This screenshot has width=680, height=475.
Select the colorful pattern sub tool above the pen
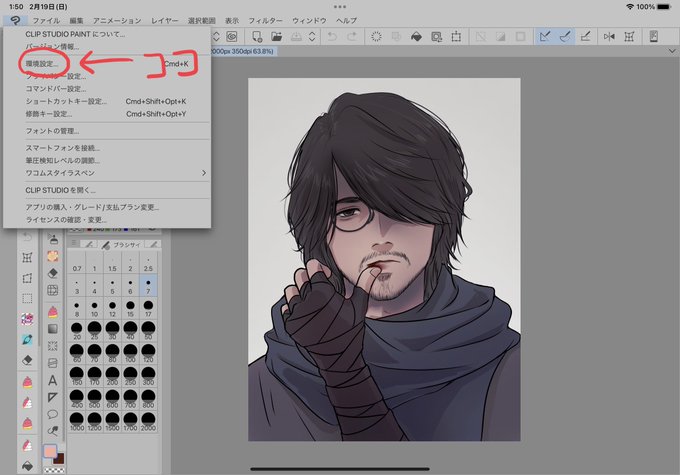pyautogui.click(x=27, y=319)
